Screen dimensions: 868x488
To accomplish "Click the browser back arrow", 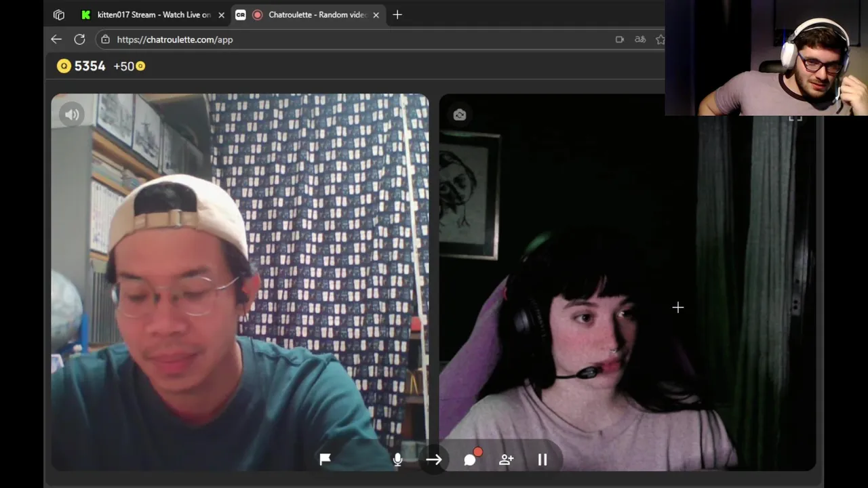I will (56, 39).
